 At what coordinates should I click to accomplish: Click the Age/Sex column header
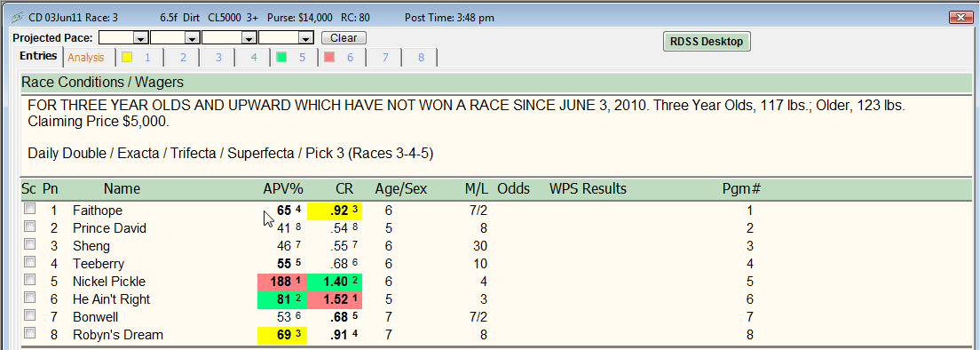400,188
